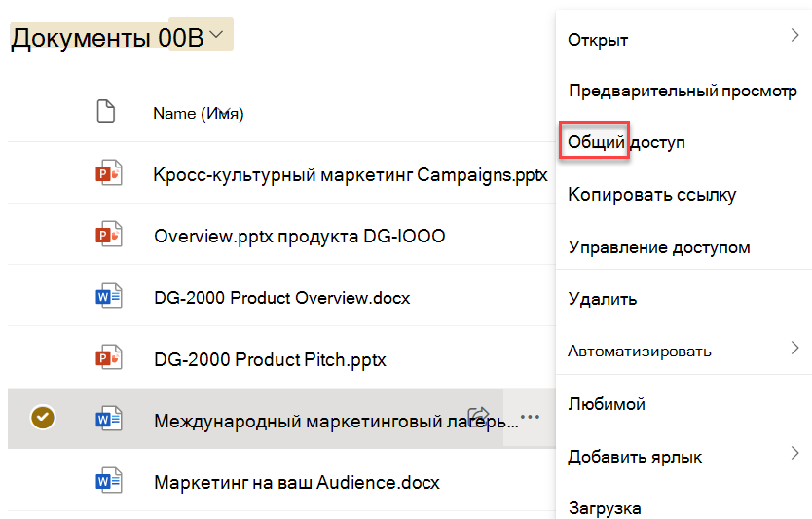Select Управление доступом menu entry
Screen dimensions: 812x519
(659, 247)
